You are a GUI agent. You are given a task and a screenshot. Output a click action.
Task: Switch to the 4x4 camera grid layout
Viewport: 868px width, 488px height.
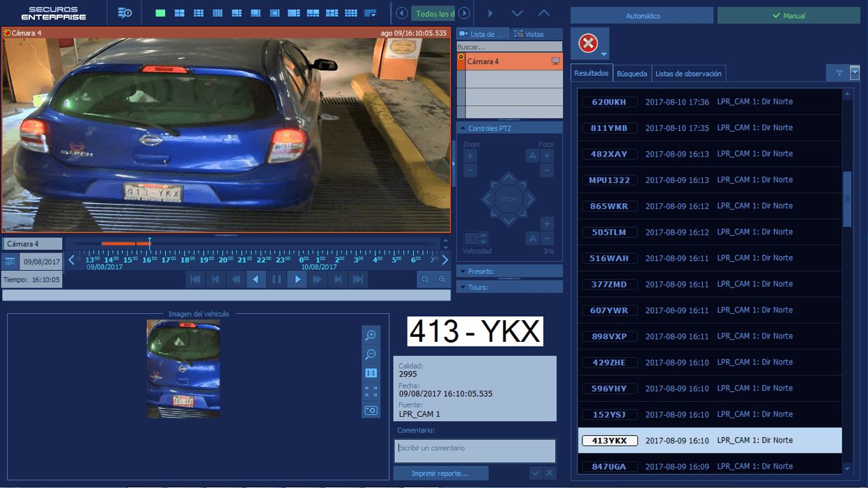217,13
